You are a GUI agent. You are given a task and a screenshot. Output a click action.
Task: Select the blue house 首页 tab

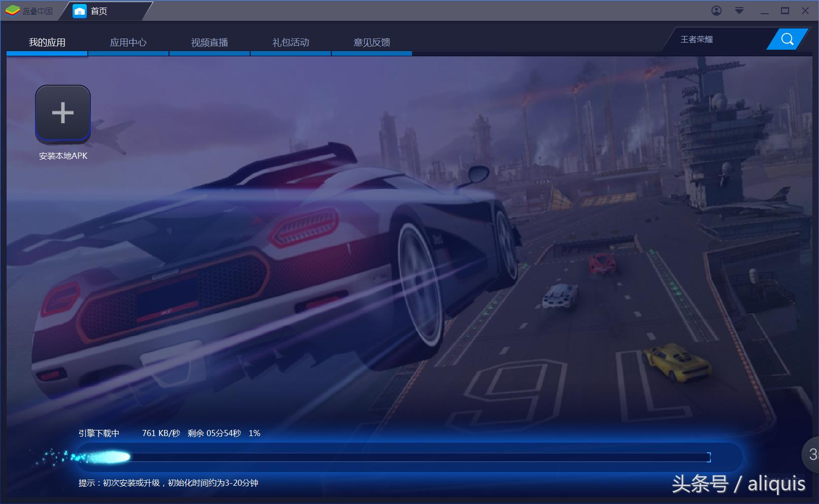pos(91,11)
